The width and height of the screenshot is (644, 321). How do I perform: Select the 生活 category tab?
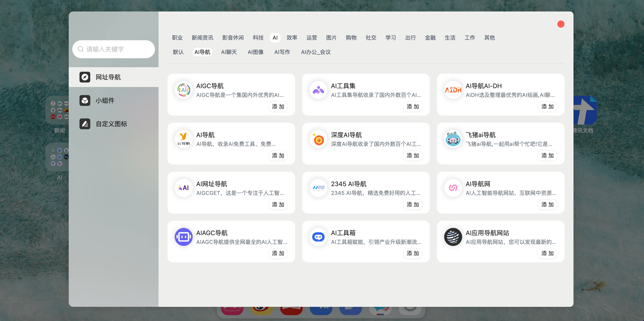[450, 38]
